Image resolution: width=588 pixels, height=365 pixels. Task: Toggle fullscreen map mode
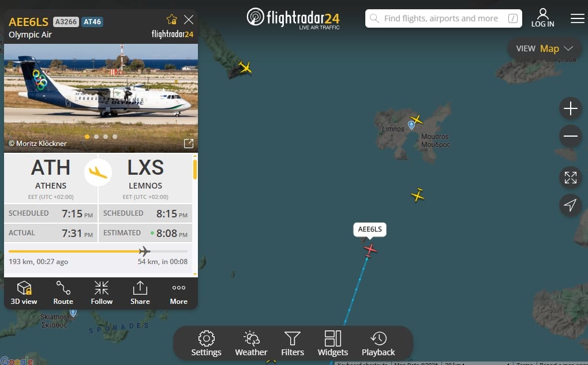coord(570,178)
